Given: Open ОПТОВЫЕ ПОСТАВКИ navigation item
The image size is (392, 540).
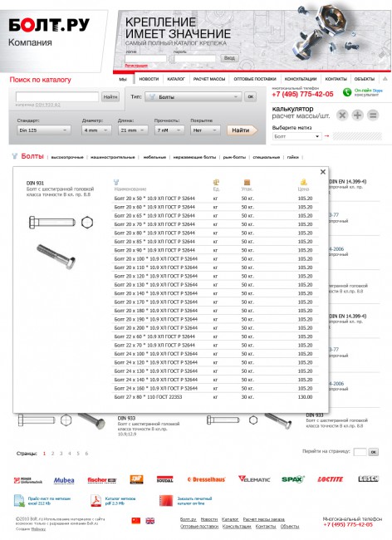Looking at the screenshot, I should 255,79.
